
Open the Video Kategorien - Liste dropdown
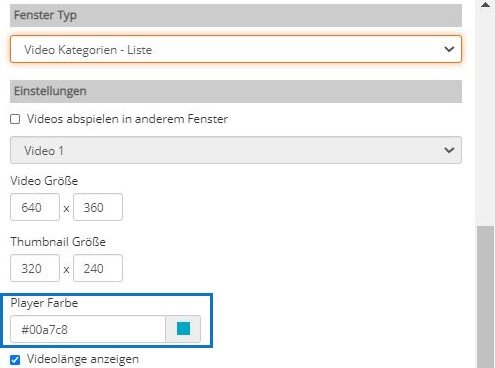tap(236, 49)
